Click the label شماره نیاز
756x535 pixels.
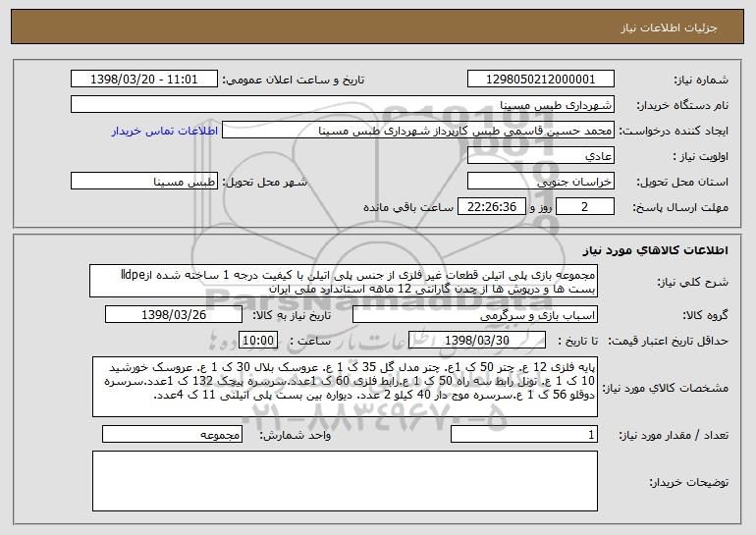[x=701, y=80]
